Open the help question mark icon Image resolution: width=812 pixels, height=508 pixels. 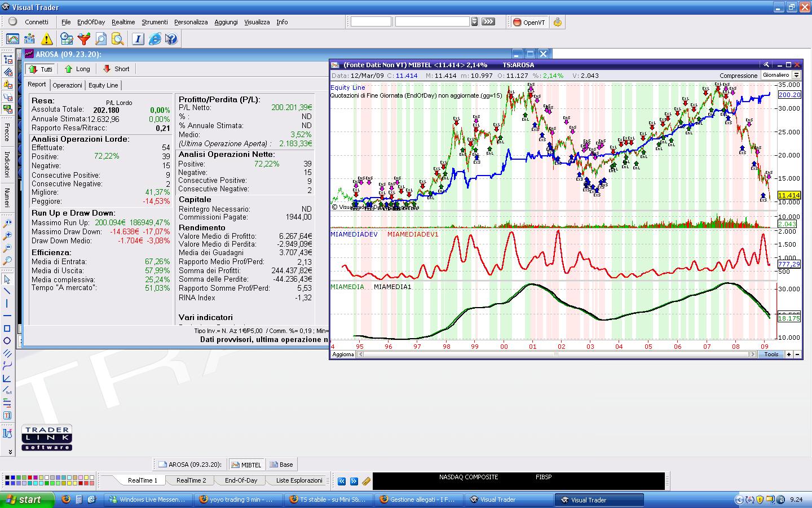(171, 39)
